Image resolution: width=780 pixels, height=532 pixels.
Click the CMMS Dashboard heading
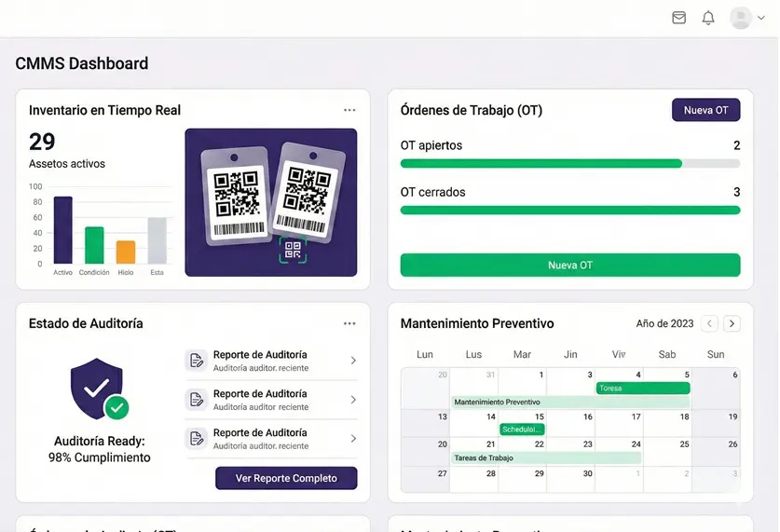point(82,63)
